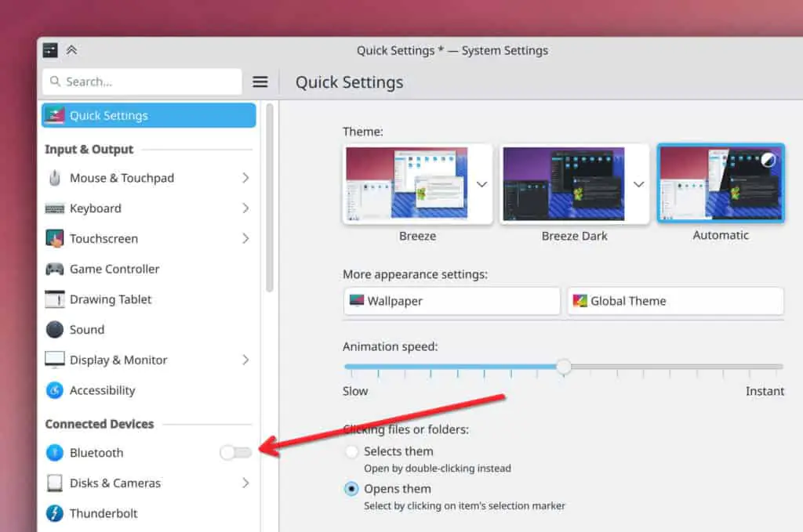Open Keyboard settings via its icon

(x=55, y=208)
